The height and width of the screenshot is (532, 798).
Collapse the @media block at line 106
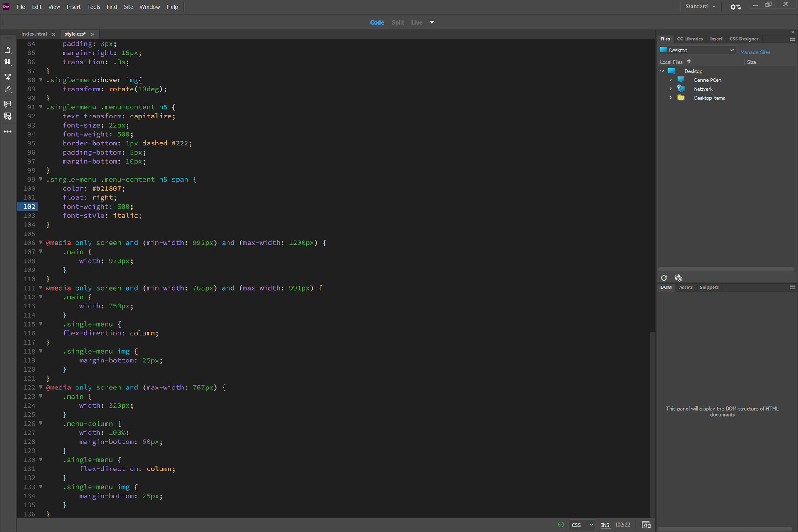click(x=41, y=242)
